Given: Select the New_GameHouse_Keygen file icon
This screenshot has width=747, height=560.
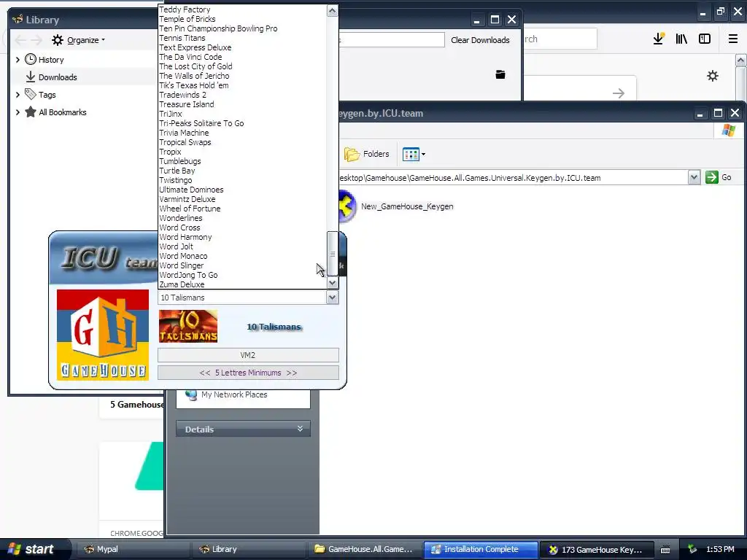Looking at the screenshot, I should pyautogui.click(x=348, y=206).
